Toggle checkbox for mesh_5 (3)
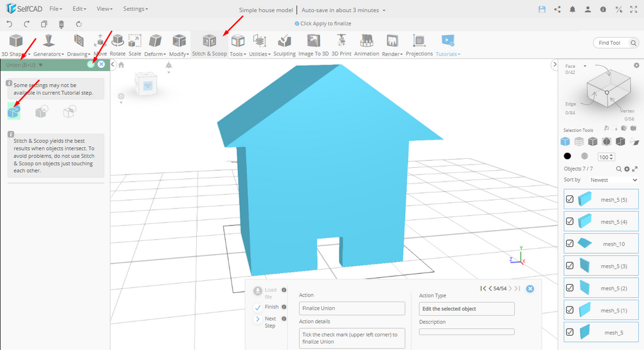 click(x=570, y=266)
